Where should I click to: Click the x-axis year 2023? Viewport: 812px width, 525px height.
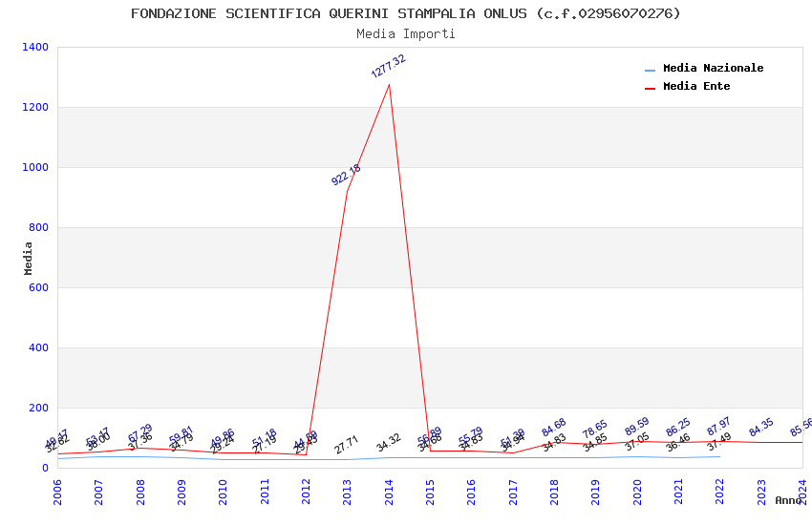(761, 492)
